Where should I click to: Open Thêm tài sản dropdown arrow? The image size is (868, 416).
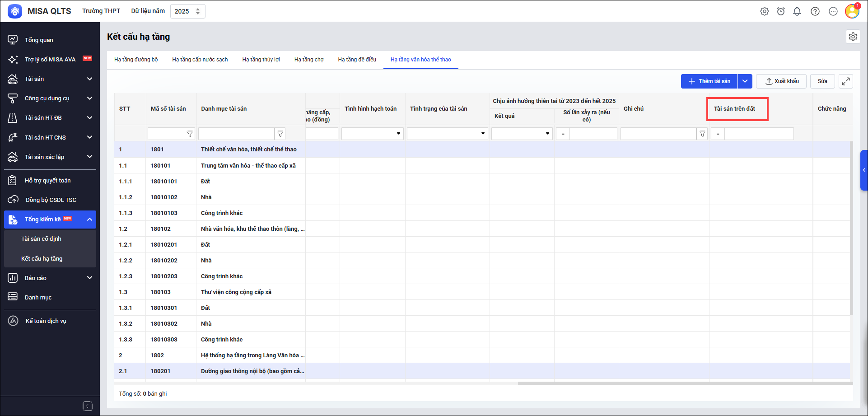click(x=745, y=81)
